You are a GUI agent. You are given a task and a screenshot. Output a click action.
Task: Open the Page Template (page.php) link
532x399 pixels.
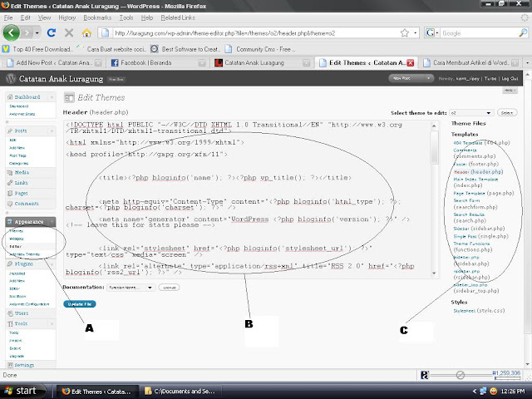tap(484, 194)
